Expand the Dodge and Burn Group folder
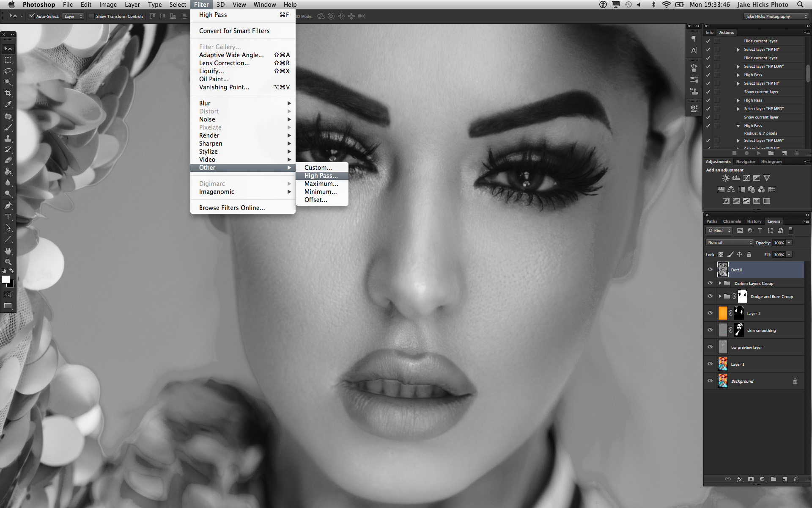812x508 pixels. 720,296
